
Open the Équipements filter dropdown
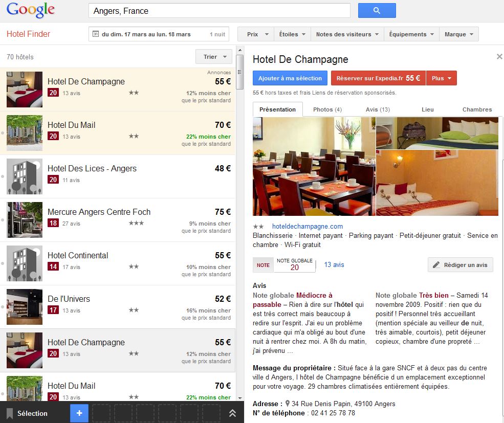tap(411, 34)
